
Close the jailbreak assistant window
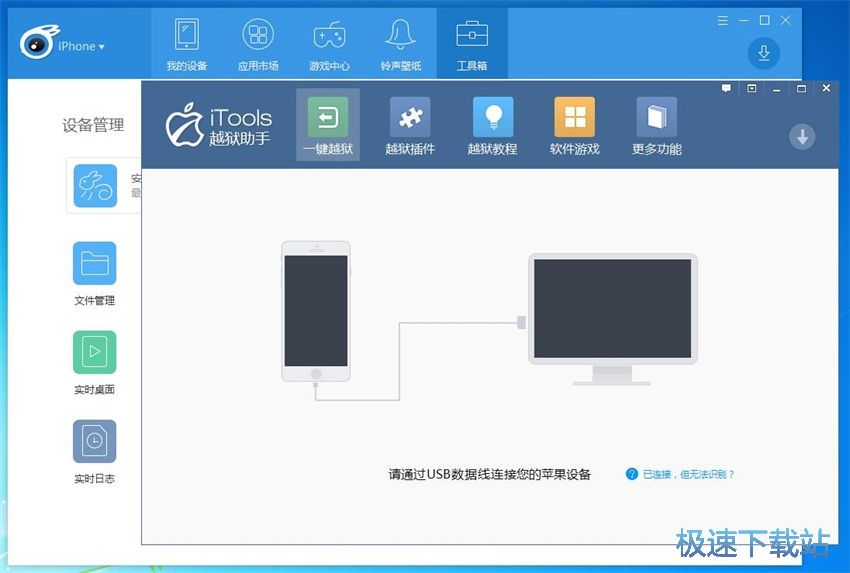826,88
